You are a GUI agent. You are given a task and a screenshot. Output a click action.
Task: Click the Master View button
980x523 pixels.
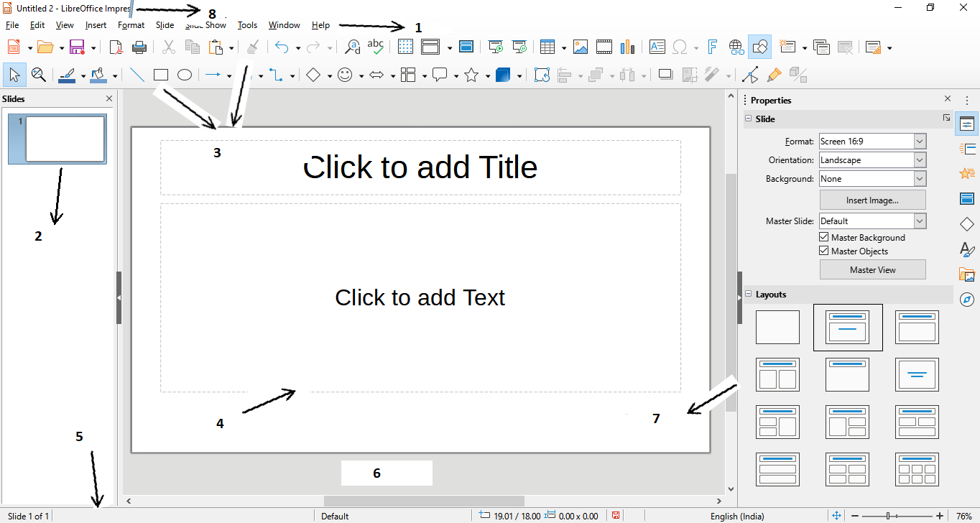[872, 269]
